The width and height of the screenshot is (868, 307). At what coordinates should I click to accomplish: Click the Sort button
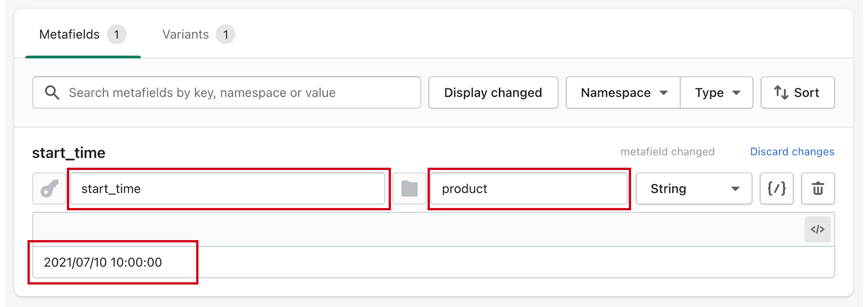pos(797,93)
